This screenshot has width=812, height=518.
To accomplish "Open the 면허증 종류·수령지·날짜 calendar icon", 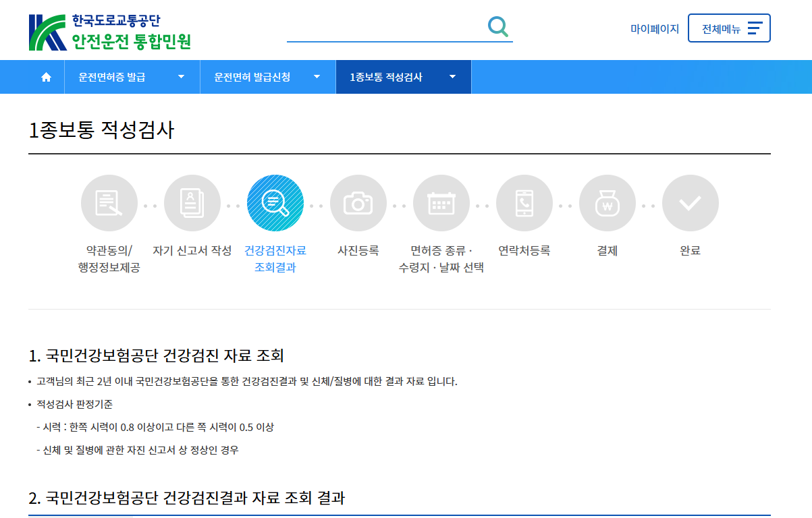I will click(x=441, y=202).
